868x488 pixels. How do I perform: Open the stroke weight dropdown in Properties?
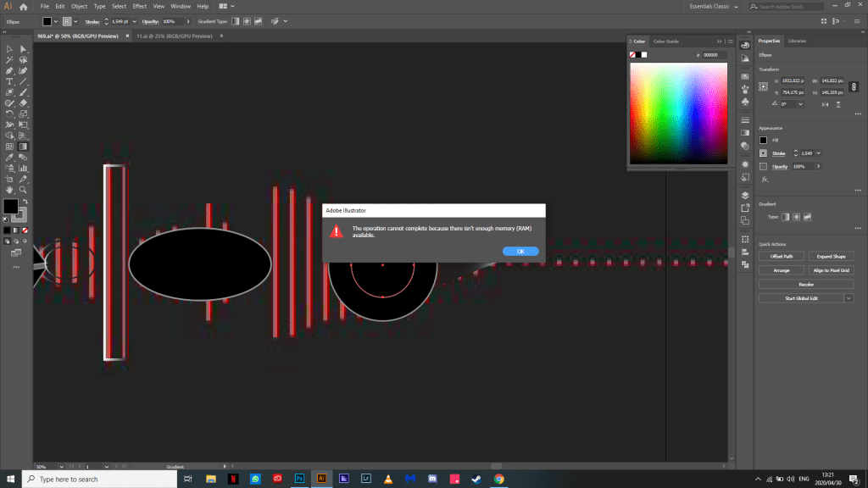click(x=818, y=153)
